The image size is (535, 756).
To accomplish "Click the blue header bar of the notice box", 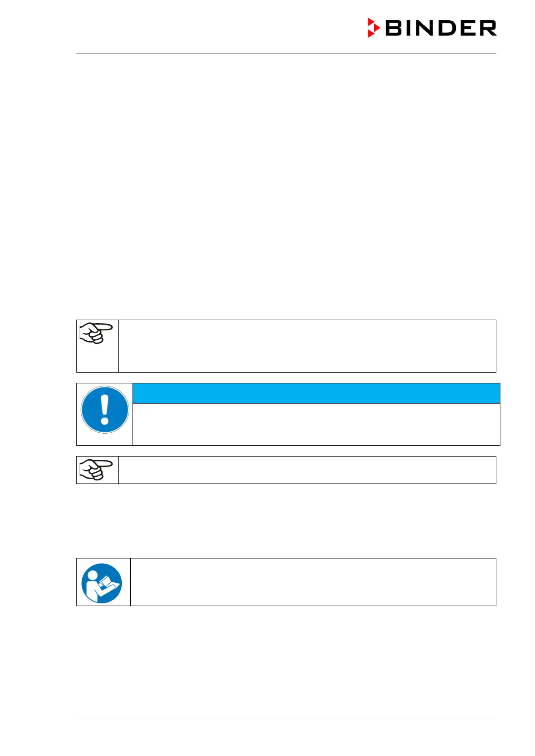I will pos(316,393).
